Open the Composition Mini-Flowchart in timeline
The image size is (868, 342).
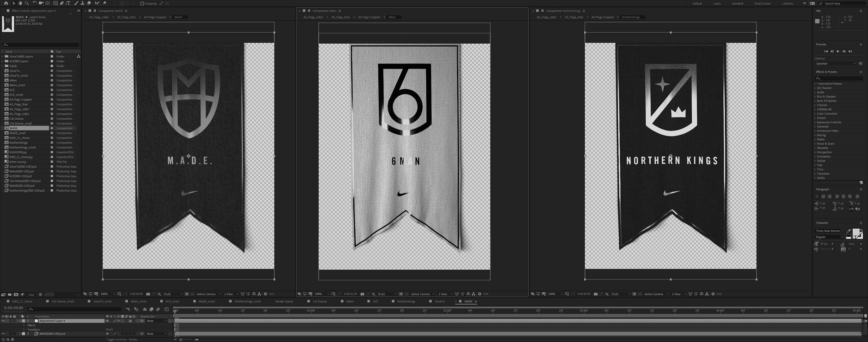128,309
